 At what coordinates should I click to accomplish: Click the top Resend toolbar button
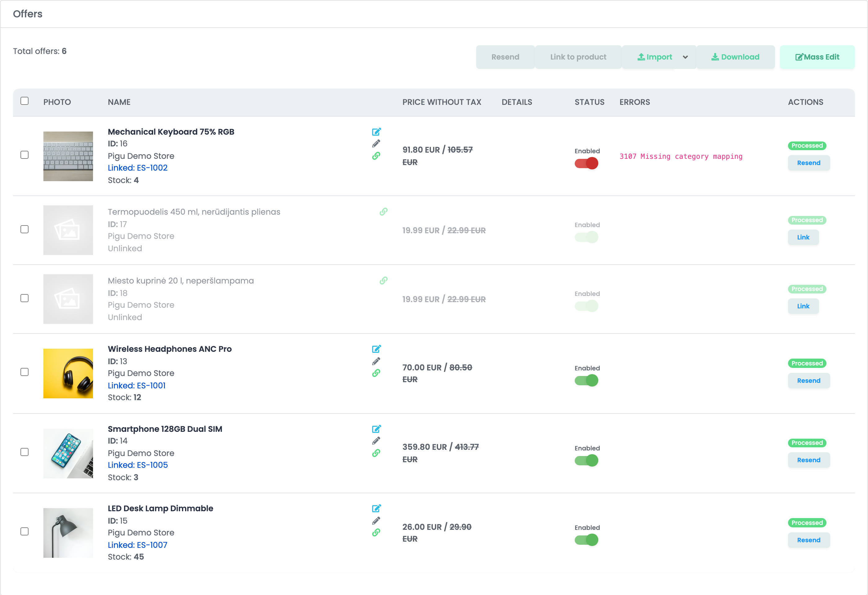505,57
